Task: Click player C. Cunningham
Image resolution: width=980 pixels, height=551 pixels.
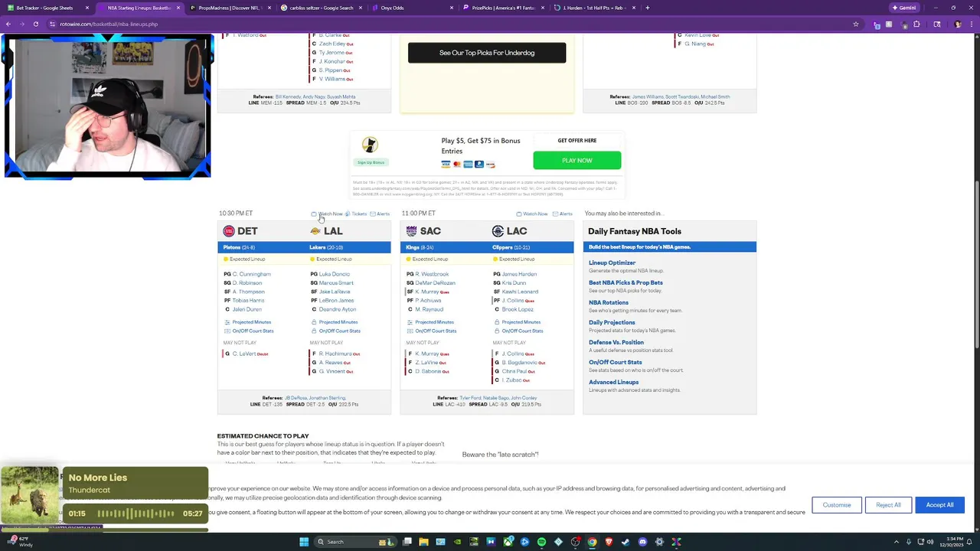Action: click(252, 274)
